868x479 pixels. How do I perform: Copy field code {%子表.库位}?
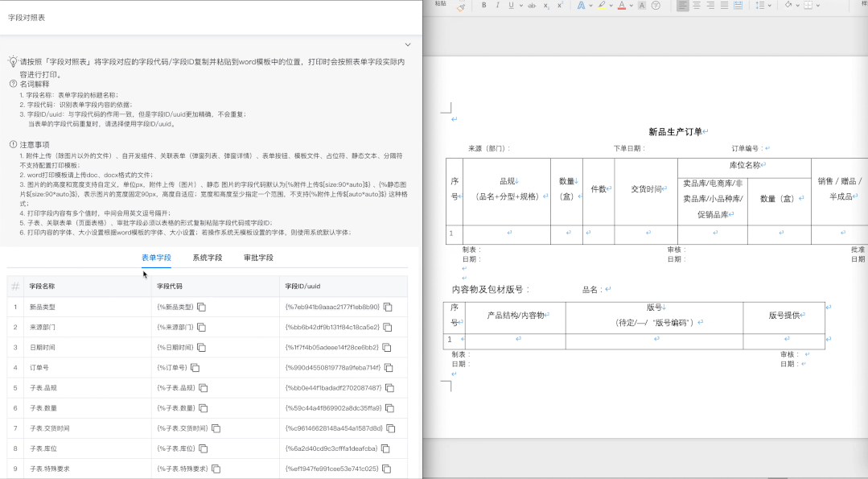(204, 448)
